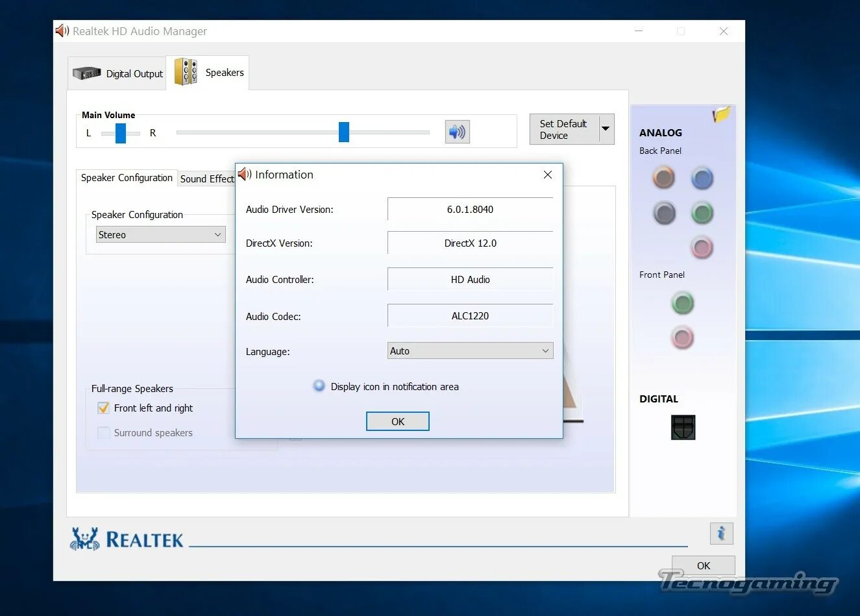Click the Language: label
The height and width of the screenshot is (616, 860).
coord(268,351)
